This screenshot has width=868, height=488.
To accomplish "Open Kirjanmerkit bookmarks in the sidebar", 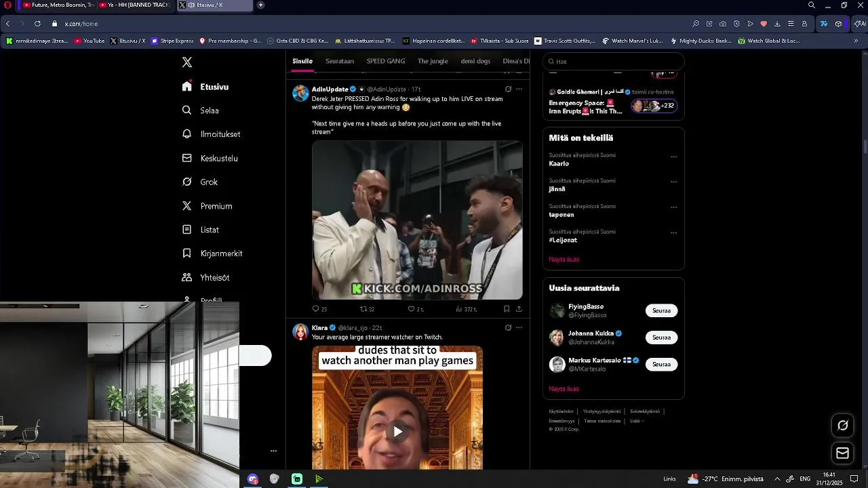I will (x=212, y=253).
